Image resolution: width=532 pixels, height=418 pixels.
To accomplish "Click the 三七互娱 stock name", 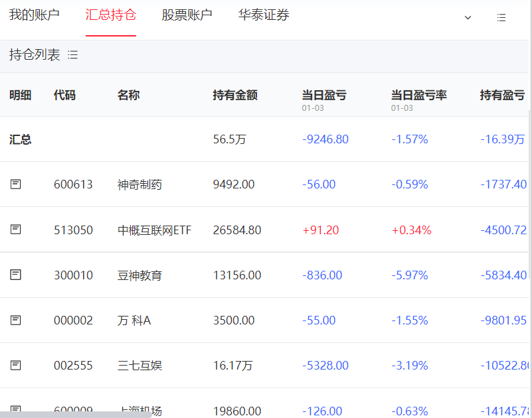I will tap(139, 366).
